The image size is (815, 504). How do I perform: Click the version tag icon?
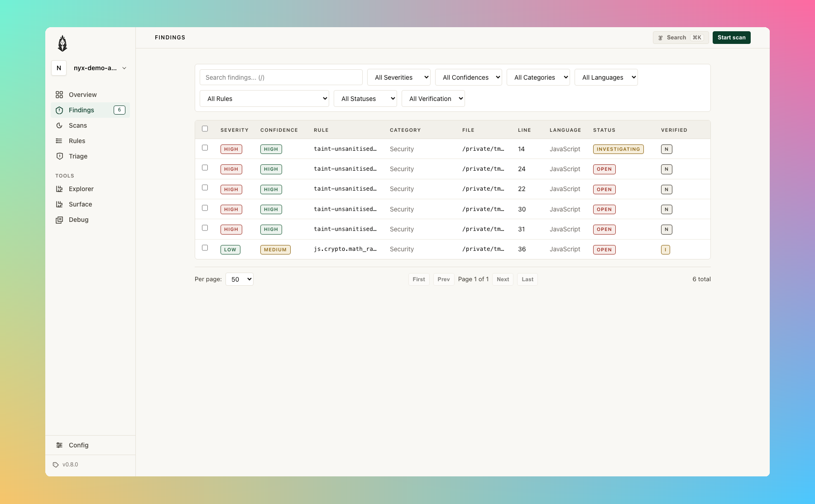56,465
